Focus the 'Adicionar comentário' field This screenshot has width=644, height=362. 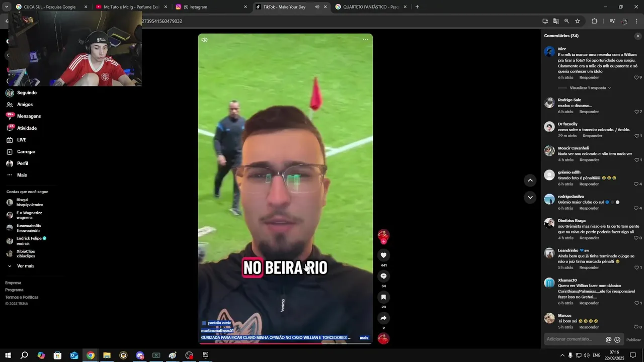coord(575,339)
